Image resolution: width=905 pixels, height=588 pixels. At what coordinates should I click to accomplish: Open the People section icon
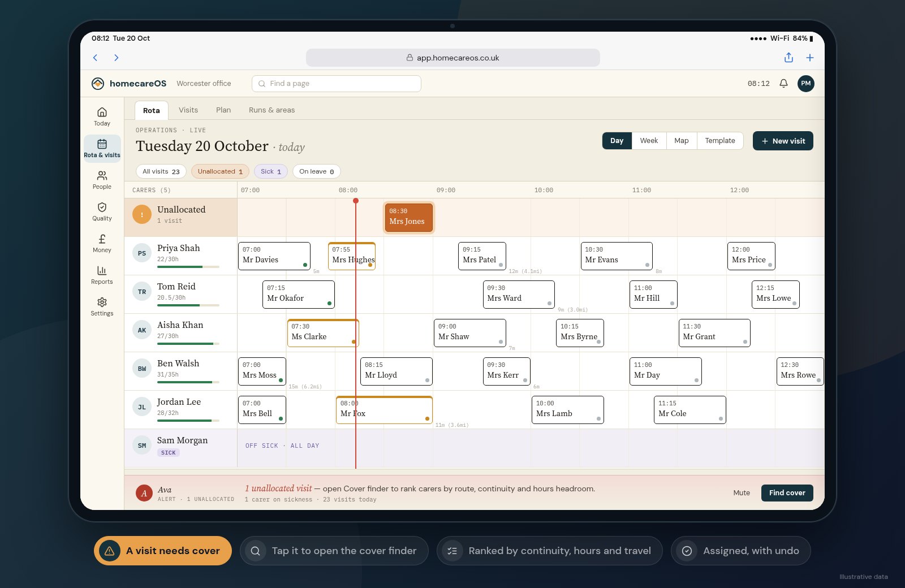[x=102, y=180]
